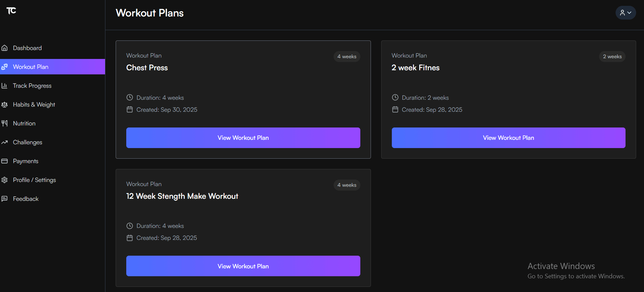Screen dimensions: 644x292
Task: Click the Habits & Weight scale icon
Action: [x=5, y=104]
